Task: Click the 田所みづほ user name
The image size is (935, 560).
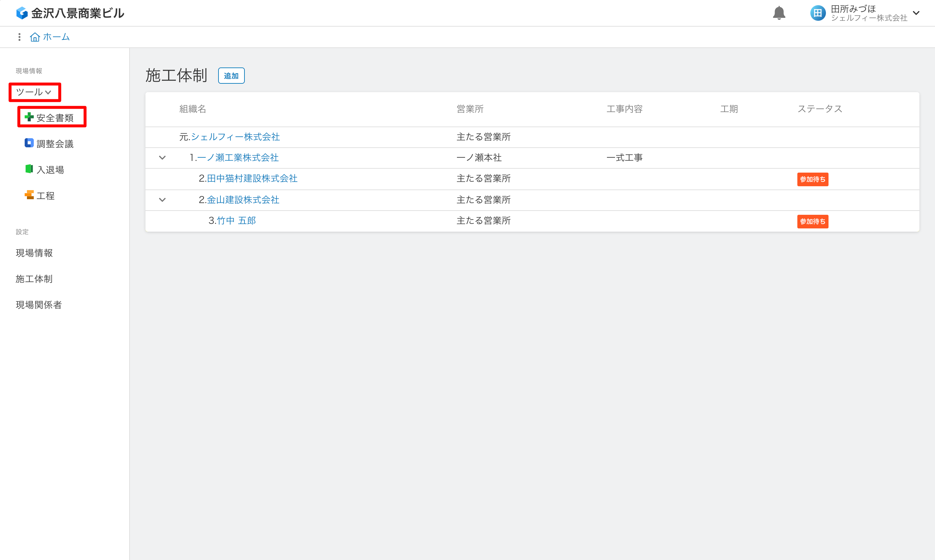Action: tap(854, 9)
